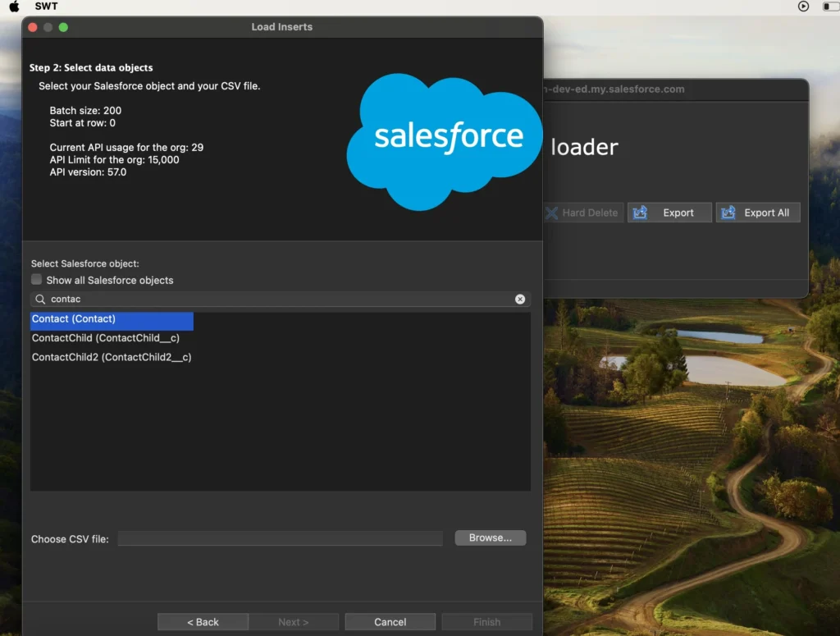Viewport: 840px width, 636px height.
Task: Click the API Limit for the org: 15,000 text
Action: 114,160
